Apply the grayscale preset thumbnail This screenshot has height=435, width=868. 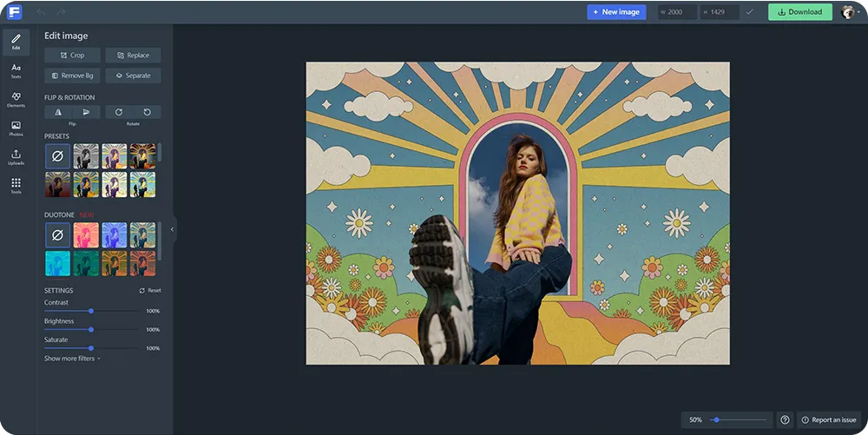click(86, 156)
